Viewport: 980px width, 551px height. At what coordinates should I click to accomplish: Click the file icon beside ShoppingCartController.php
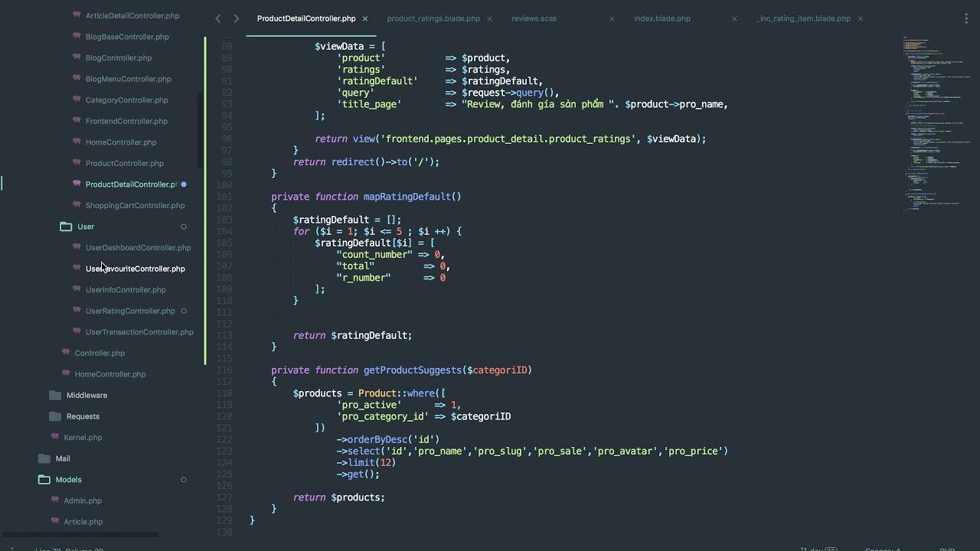pyautogui.click(x=77, y=204)
